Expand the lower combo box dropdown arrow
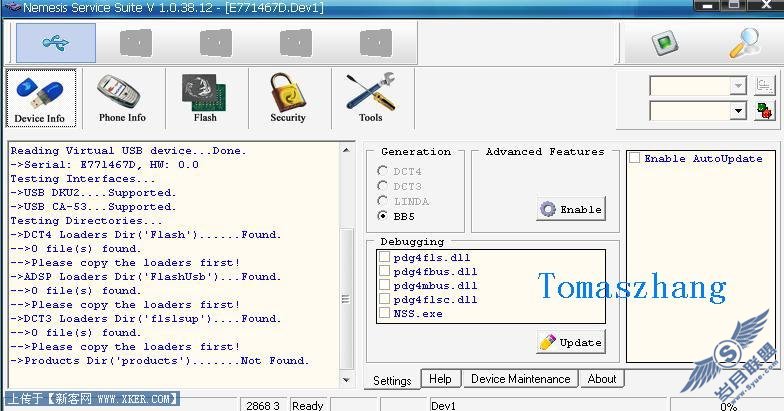The width and height of the screenshot is (784, 411). (738, 110)
